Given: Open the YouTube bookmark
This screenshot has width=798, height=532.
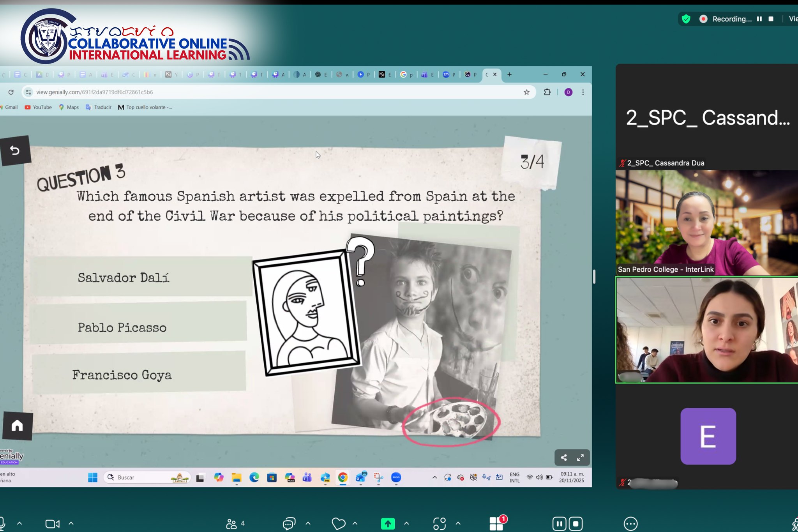Looking at the screenshot, I should pos(38,107).
